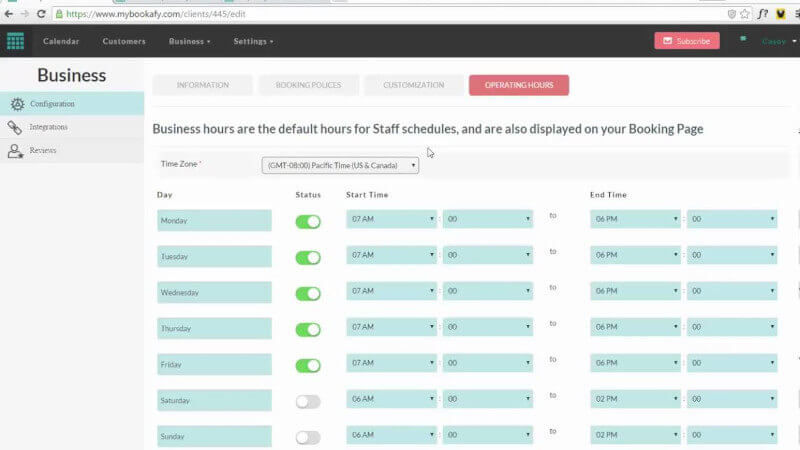Image resolution: width=800 pixels, height=450 pixels.
Task: Open the Time Zone dropdown
Action: point(340,165)
